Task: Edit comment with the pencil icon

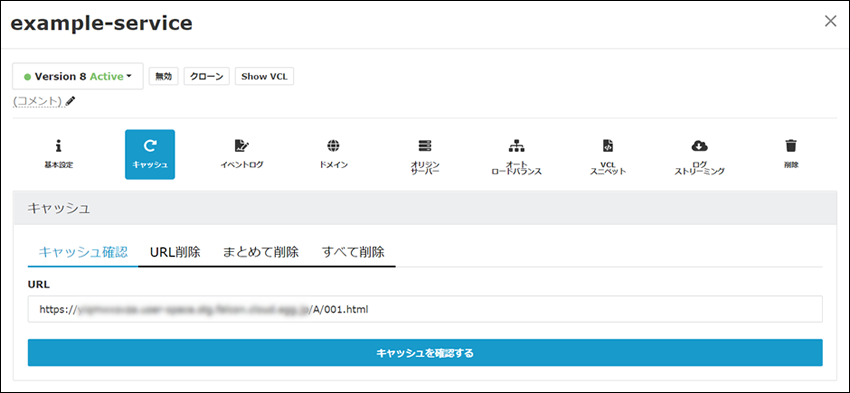Action: point(70,101)
